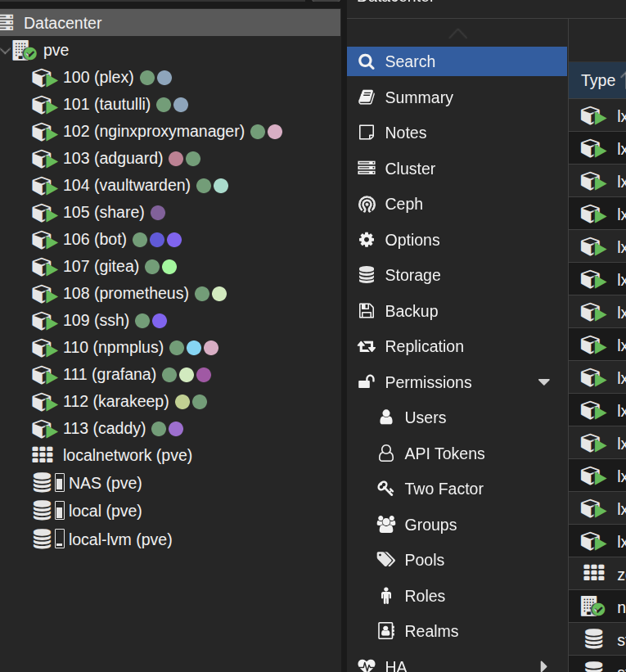Click the container icon for 100 (plex)
The width and height of the screenshot is (626, 672).
43,78
